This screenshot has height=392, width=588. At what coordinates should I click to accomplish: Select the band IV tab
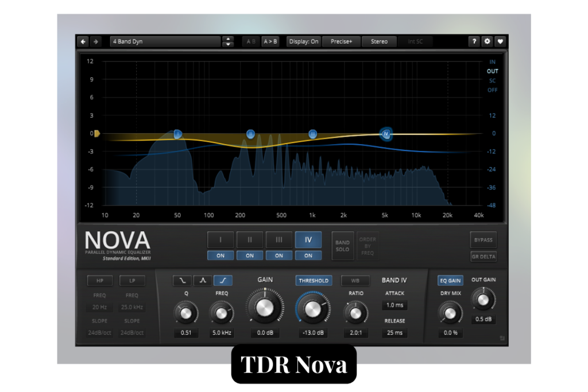308,239
